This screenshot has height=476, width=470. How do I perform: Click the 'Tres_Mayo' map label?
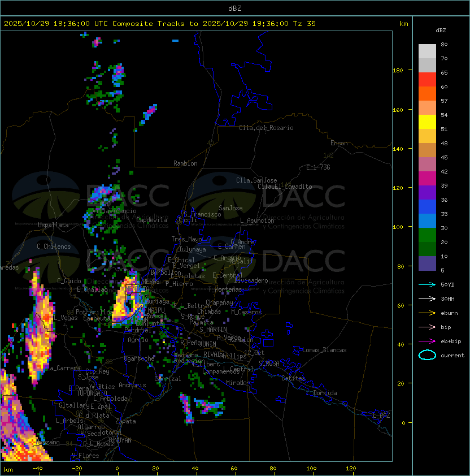point(186,239)
